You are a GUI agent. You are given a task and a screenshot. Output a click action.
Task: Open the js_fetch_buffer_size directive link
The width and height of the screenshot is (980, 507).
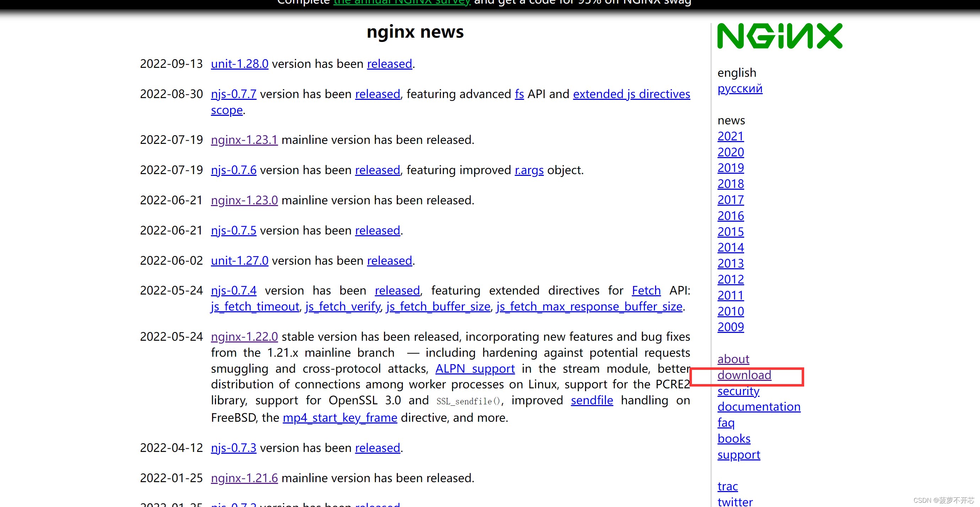438,306
